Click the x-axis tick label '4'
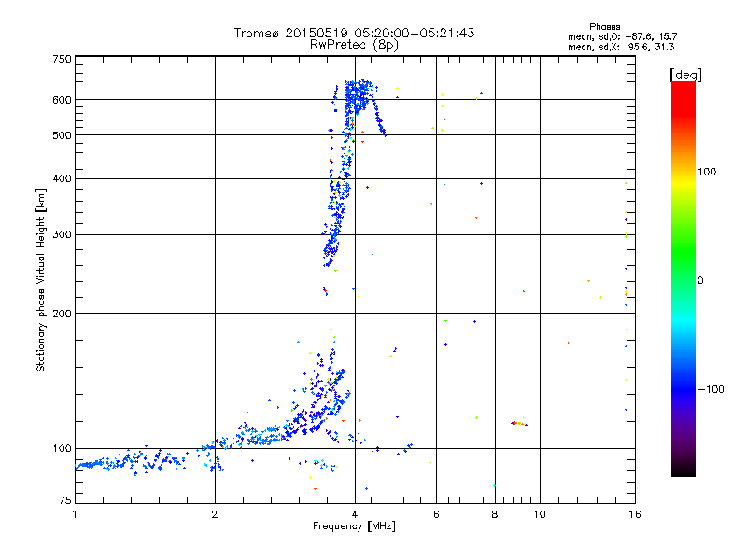Screen dimensions: 747x560 [355, 514]
